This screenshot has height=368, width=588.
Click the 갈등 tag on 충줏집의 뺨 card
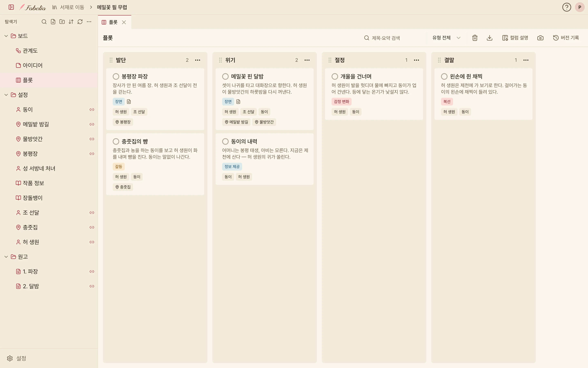coord(119,166)
